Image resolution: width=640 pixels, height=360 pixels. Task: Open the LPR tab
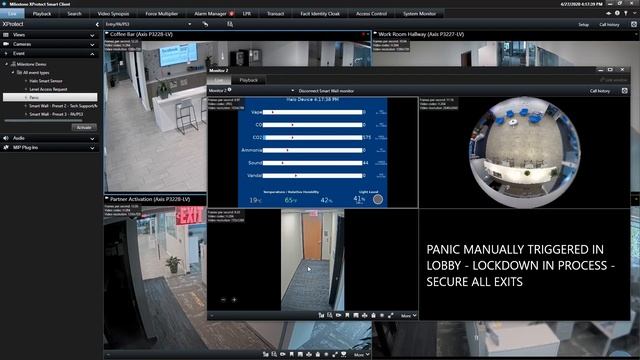coord(247,13)
